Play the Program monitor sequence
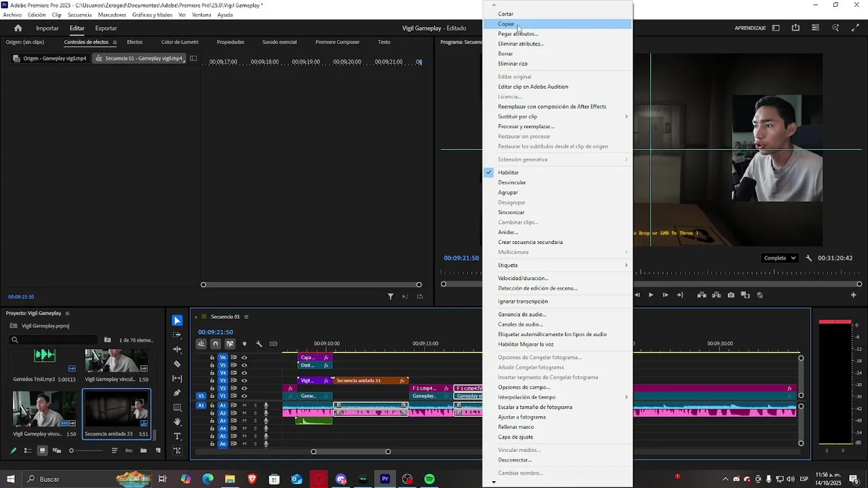The height and width of the screenshot is (488, 868). [651, 295]
